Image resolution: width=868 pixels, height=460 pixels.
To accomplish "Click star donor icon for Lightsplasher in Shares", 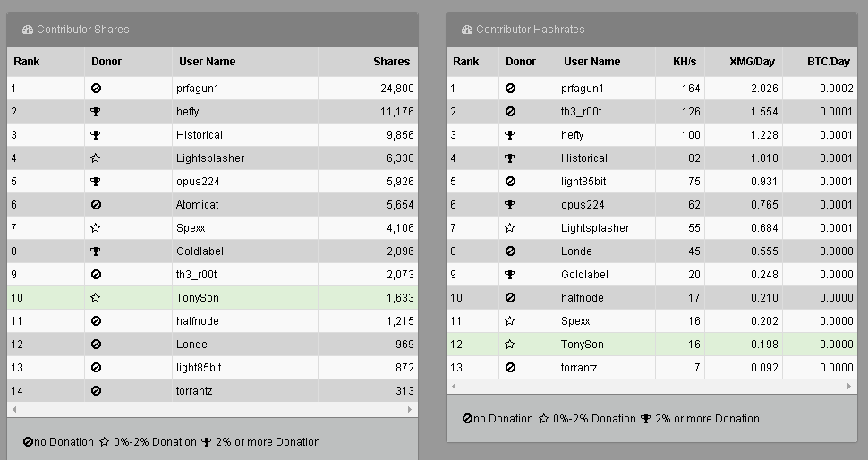I will pyautogui.click(x=96, y=158).
